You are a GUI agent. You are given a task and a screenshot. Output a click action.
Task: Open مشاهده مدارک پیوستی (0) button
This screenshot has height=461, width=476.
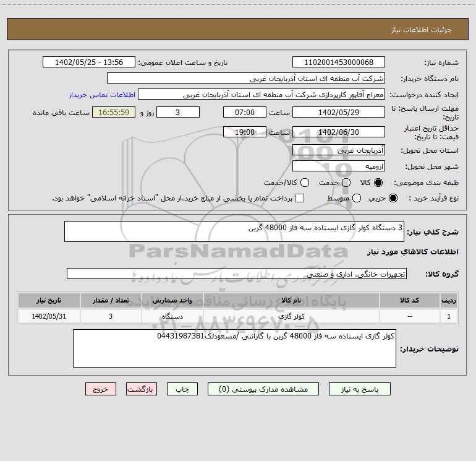[263, 389]
